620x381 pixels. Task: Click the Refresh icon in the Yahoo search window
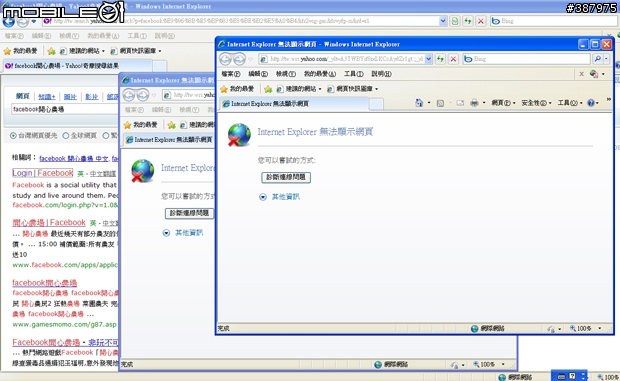pyautogui.click(x=468, y=21)
